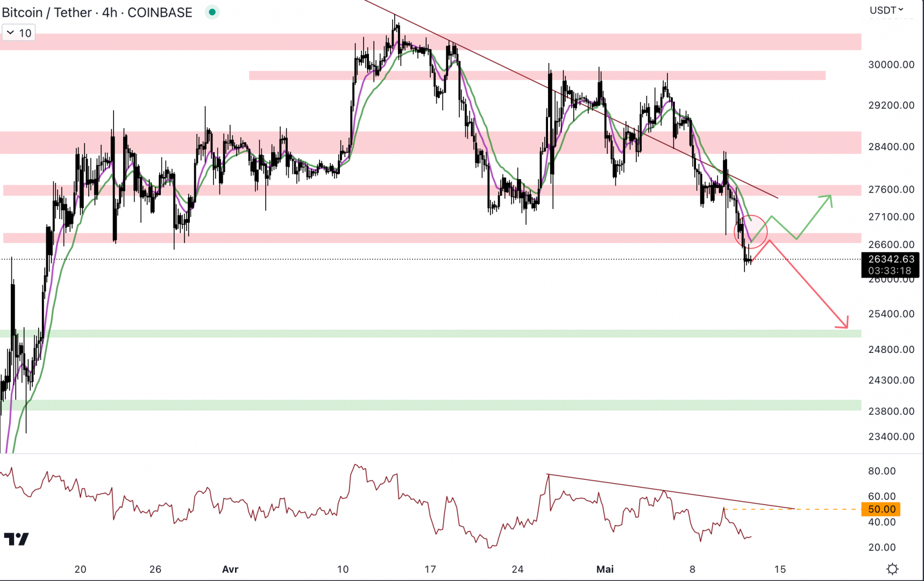Image resolution: width=924 pixels, height=581 pixels.
Task: Click the RSI 20.00 scale label
Action: tap(882, 547)
